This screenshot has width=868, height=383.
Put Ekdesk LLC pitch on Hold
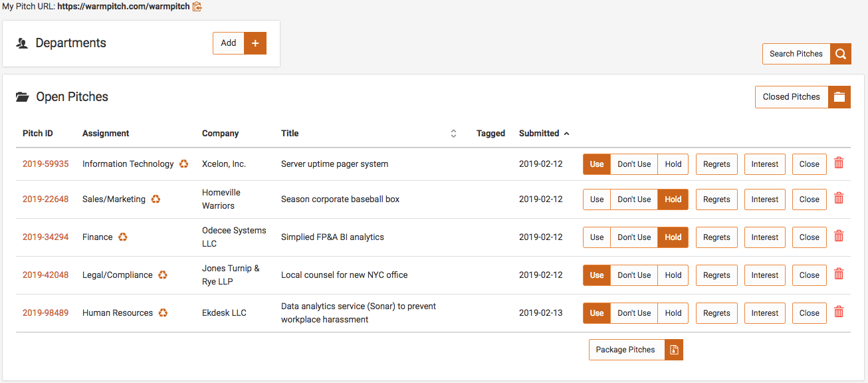pos(673,313)
